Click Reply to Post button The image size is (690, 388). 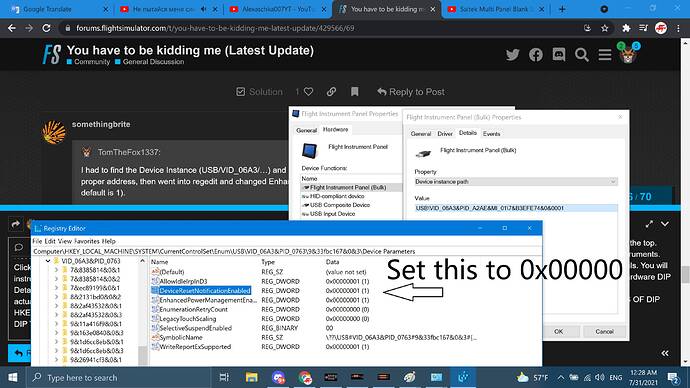411,92
